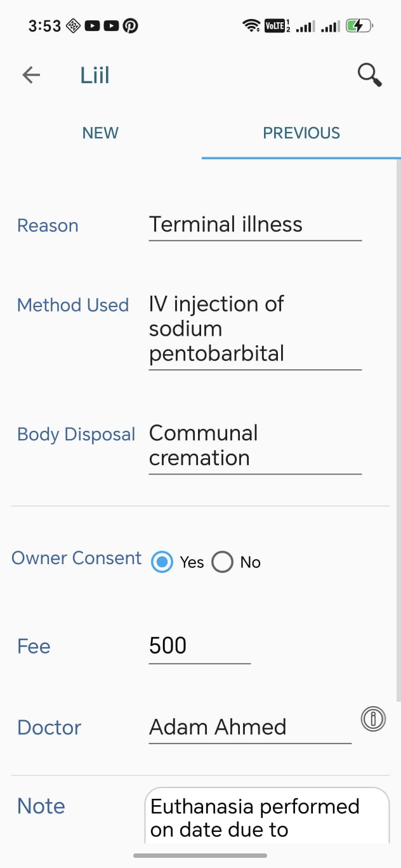Switch to the NEW tab
401x868 pixels.
coord(100,133)
